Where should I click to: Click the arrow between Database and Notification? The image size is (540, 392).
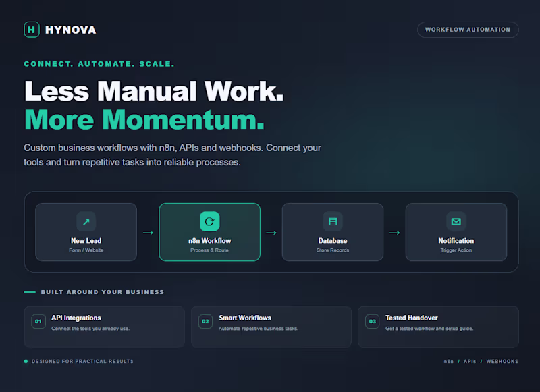click(x=395, y=233)
